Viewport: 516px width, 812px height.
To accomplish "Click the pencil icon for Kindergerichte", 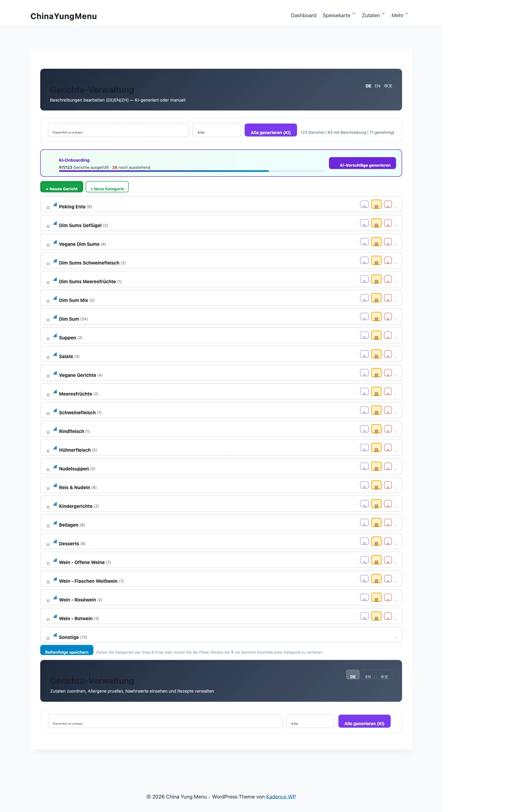I will tap(364, 504).
